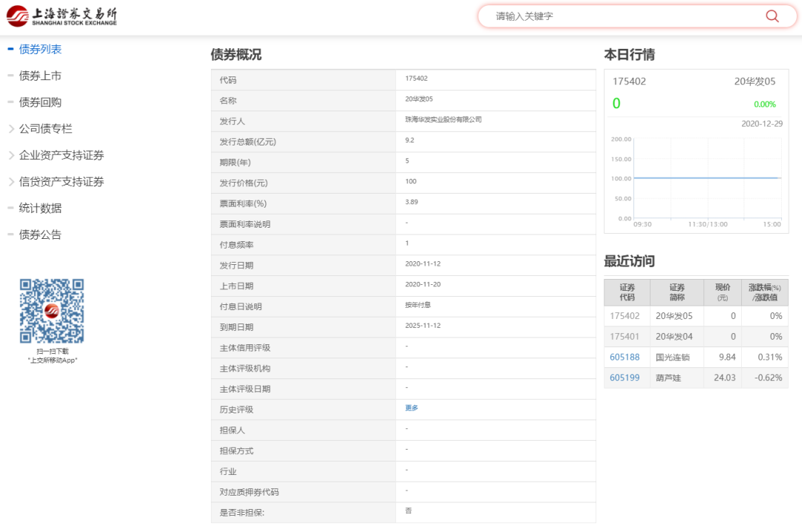This screenshot has height=532, width=802.
Task: Expand the 企业资产支持证券 section
Action: [61, 155]
